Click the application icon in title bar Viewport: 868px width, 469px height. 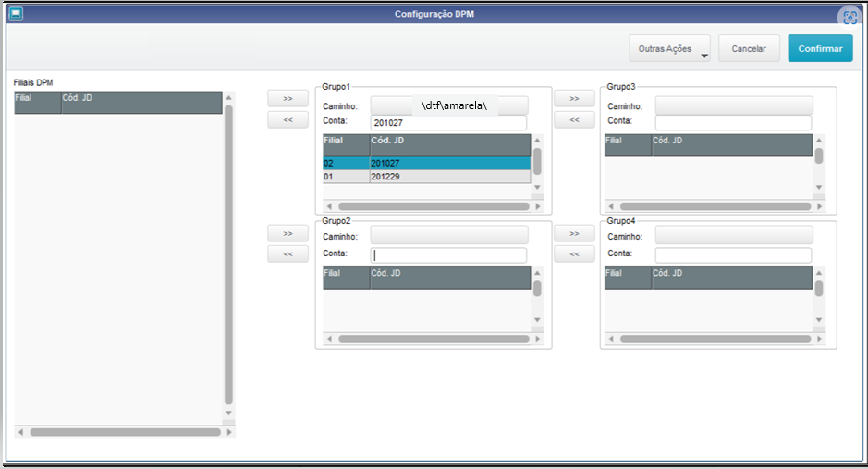[x=16, y=14]
